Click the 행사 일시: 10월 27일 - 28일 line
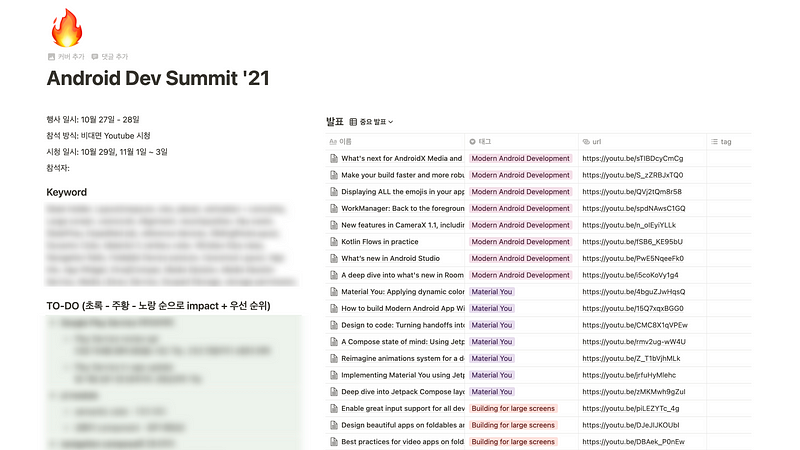Screen dimensions: 800x450 93,119
